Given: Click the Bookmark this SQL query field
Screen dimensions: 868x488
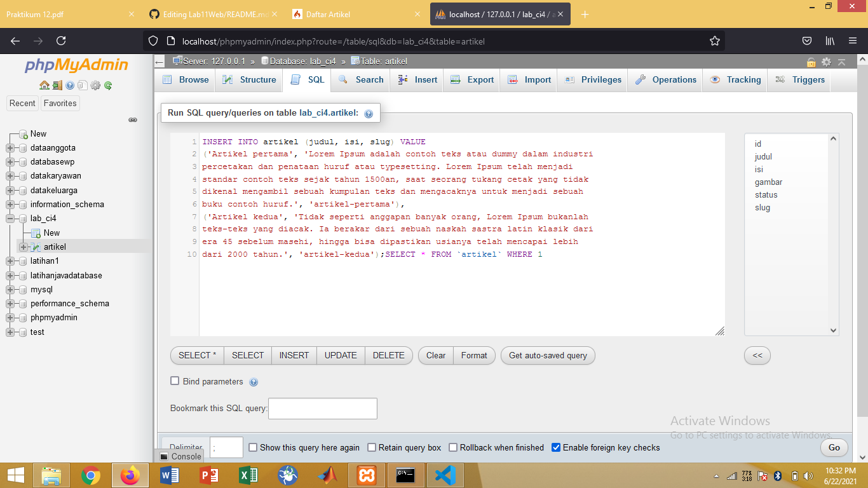Looking at the screenshot, I should tap(322, 408).
